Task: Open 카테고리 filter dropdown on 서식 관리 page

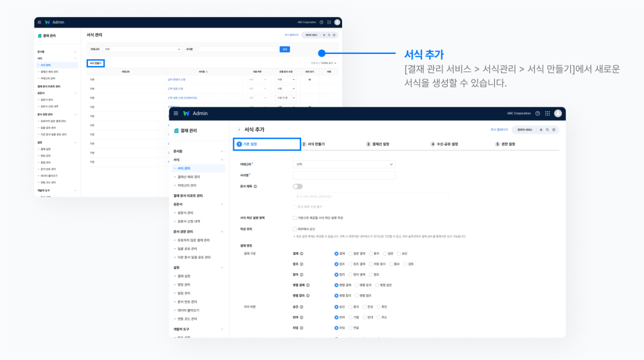Action: click(142, 49)
